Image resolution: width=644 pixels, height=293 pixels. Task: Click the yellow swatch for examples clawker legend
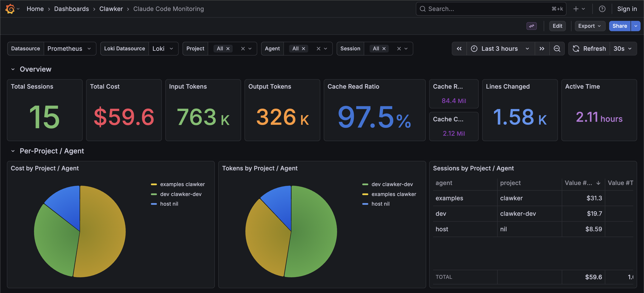coord(153,184)
